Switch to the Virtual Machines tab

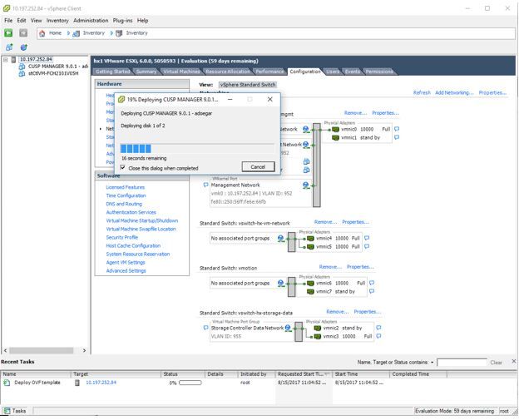coord(181,72)
